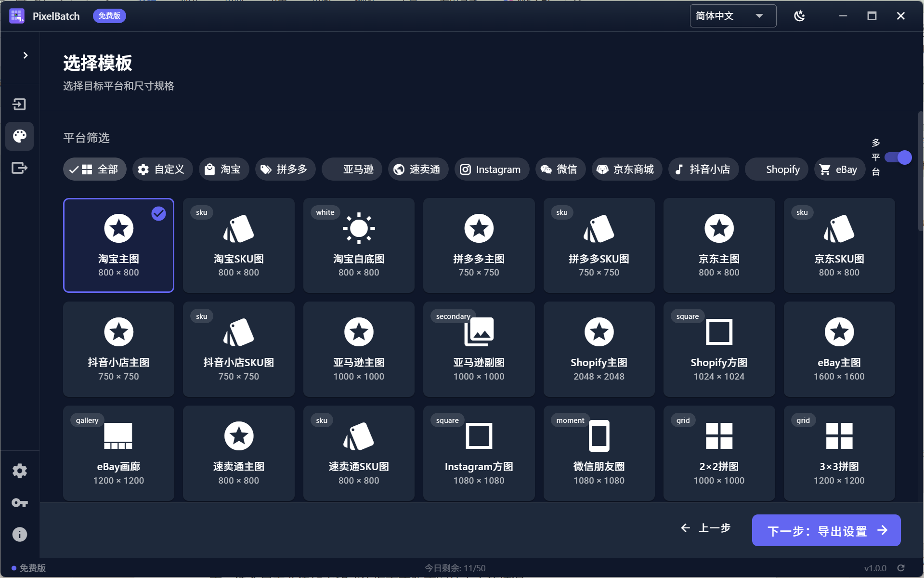Go back using 上一步 button

[705, 528]
